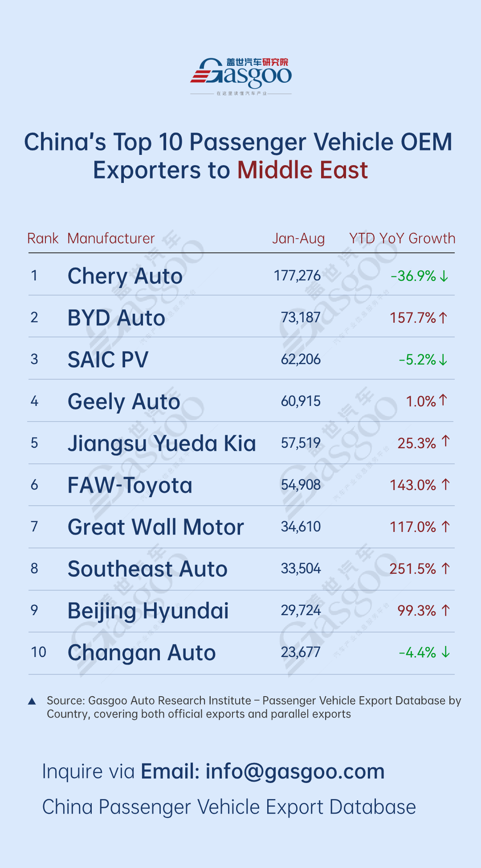Click the black triangle marker before Source

click(32, 702)
